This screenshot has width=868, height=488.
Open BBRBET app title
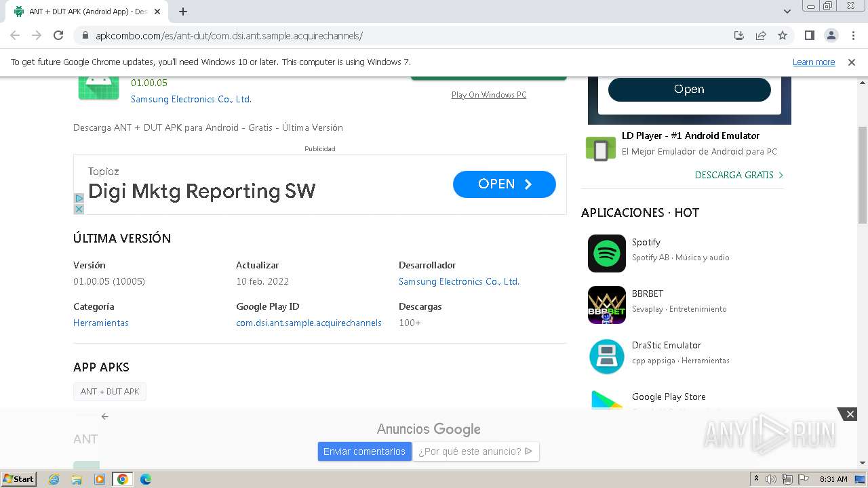pos(648,293)
